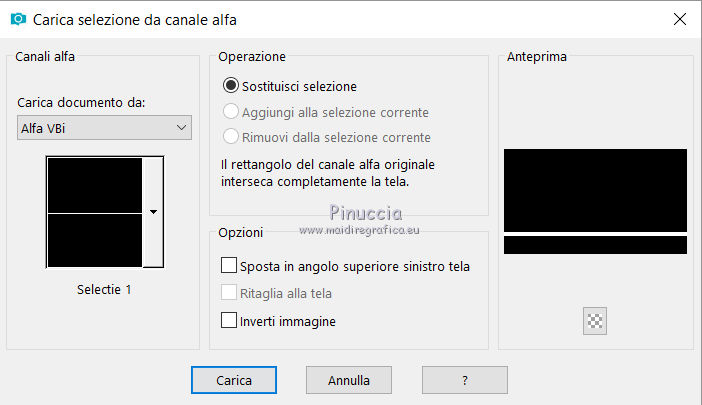Image resolution: width=702 pixels, height=405 pixels.
Task: Click the dialog title bar text
Action: click(135, 18)
